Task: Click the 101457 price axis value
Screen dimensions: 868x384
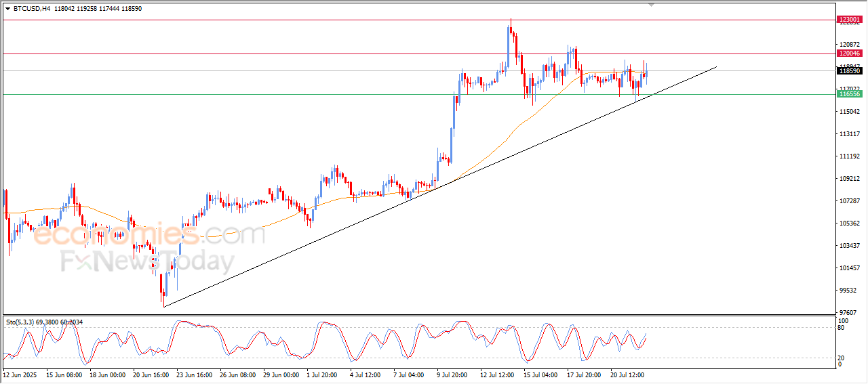Action: (850, 268)
